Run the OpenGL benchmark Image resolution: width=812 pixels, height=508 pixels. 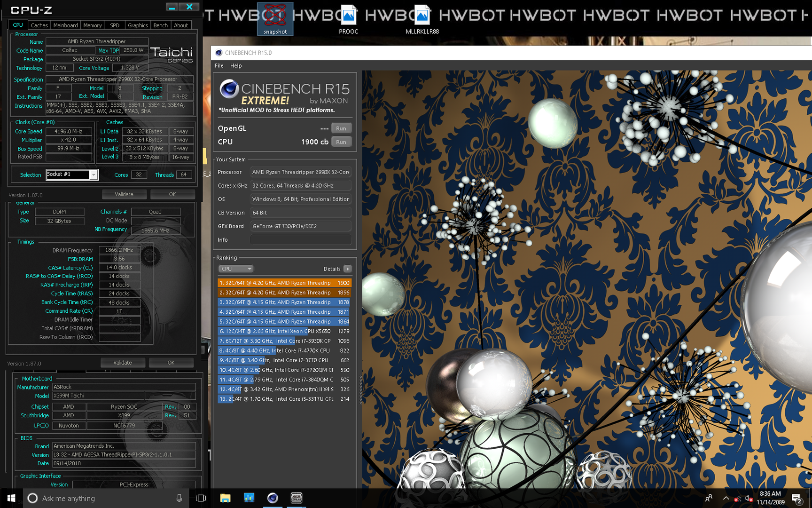[x=341, y=128]
